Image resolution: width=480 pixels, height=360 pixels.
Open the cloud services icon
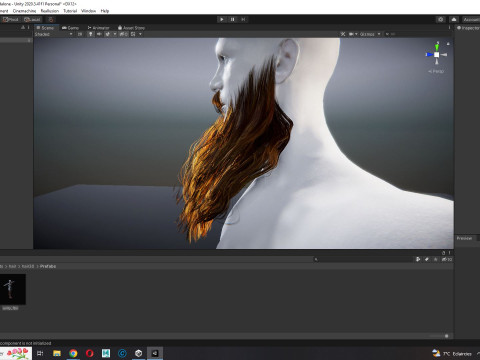click(454, 19)
